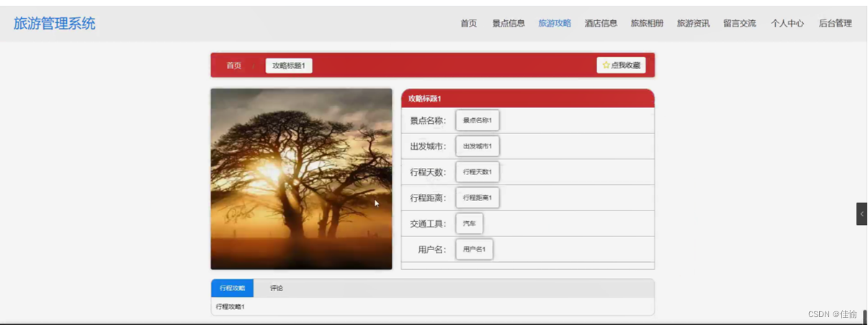Image resolution: width=868 pixels, height=325 pixels.
Task: Expand the side panel arrow on right edge
Action: (862, 214)
